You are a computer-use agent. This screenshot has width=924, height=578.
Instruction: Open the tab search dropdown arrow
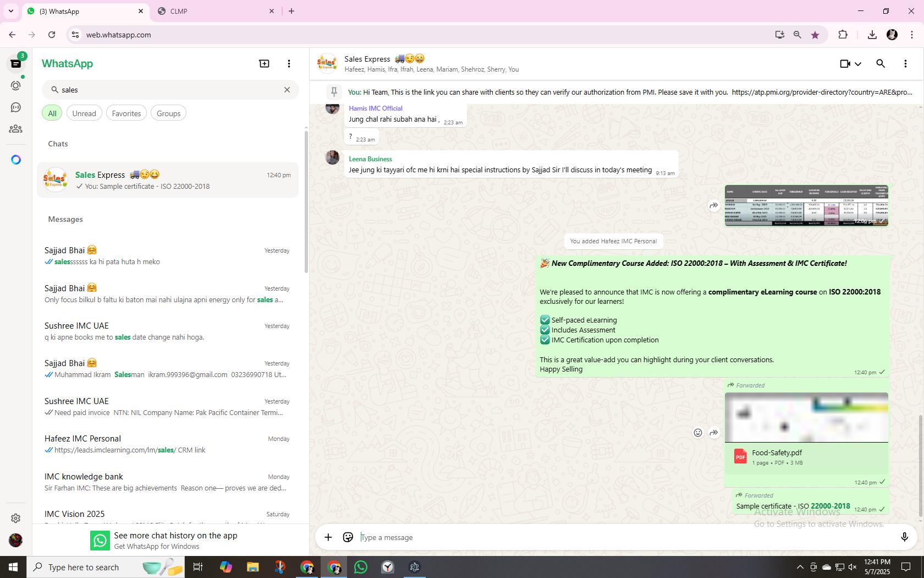(x=10, y=11)
